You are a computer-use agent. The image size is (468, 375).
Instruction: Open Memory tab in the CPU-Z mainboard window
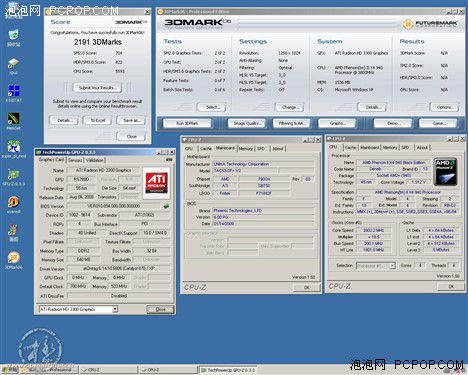coord(246,149)
